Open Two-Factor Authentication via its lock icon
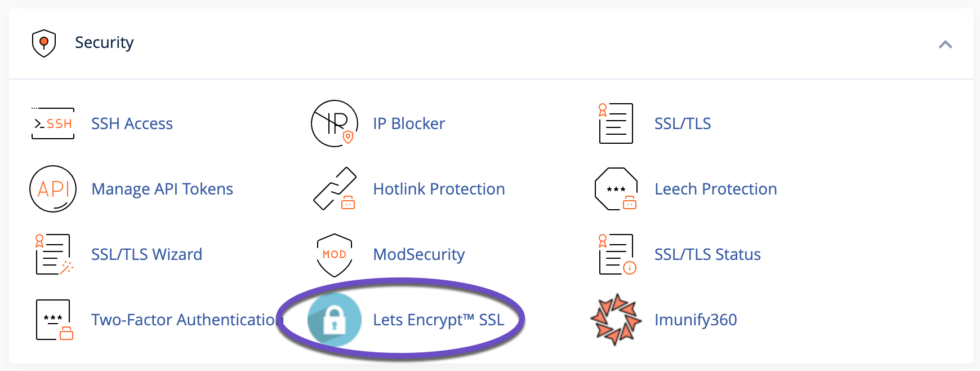This screenshot has width=980, height=371. point(52,320)
